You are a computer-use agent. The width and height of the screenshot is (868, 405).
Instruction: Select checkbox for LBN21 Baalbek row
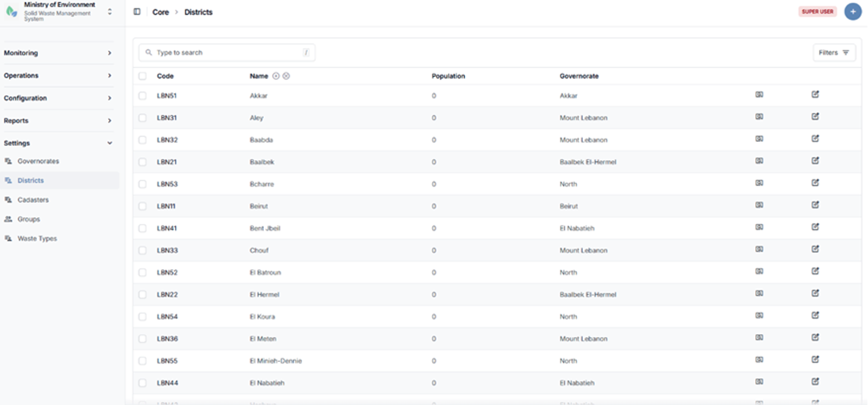click(142, 162)
